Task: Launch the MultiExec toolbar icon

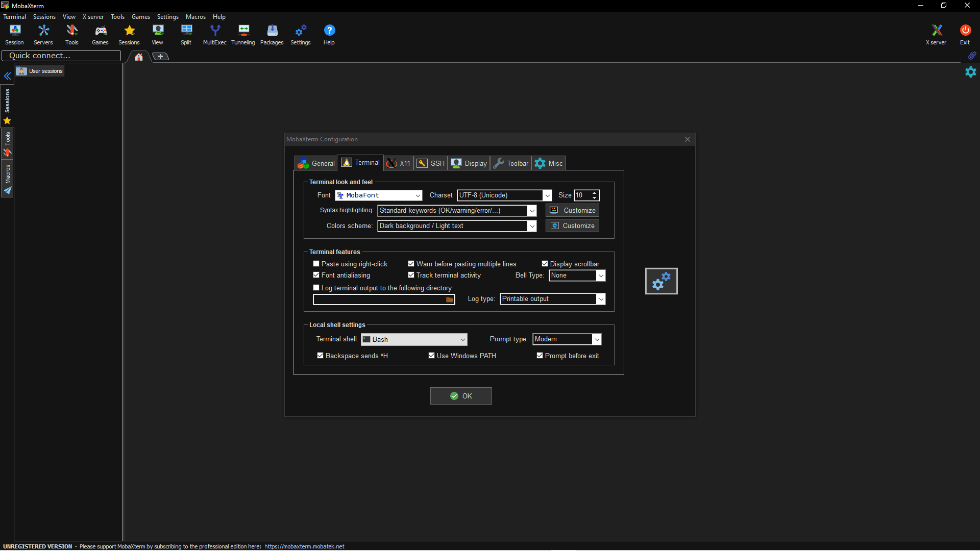Action: pyautogui.click(x=214, y=35)
